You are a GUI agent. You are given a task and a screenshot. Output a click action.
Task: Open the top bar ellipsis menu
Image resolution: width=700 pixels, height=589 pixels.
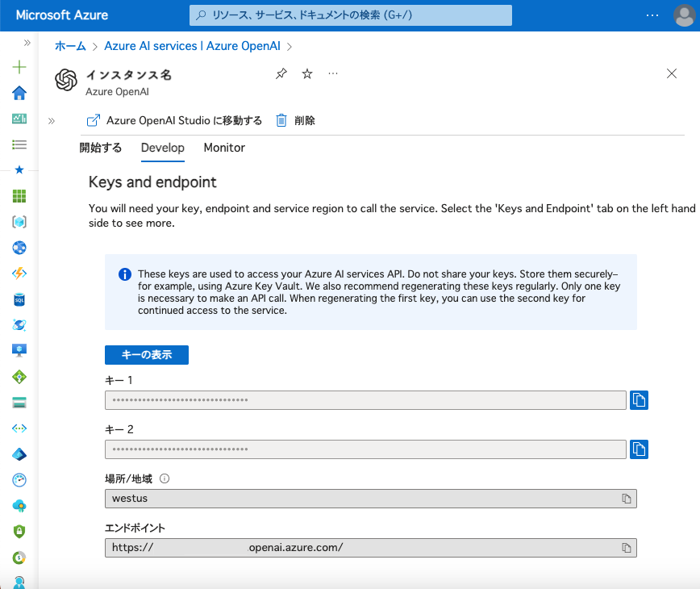coord(652,15)
